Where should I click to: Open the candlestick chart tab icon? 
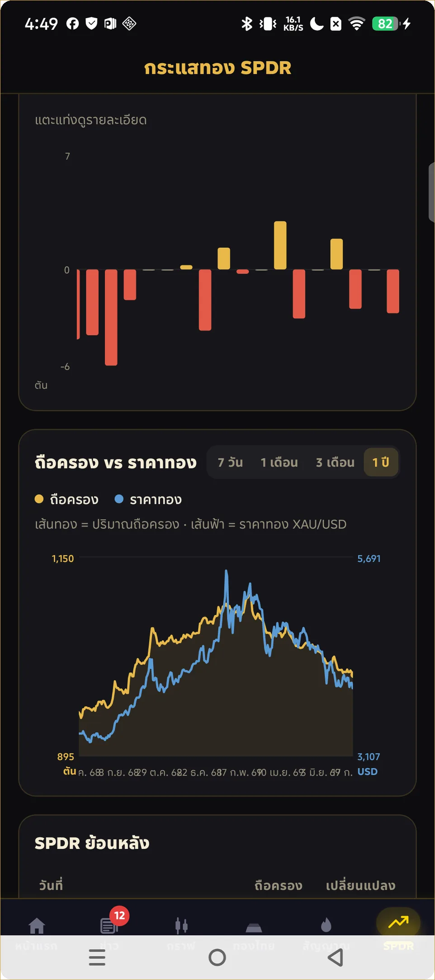tap(181, 926)
